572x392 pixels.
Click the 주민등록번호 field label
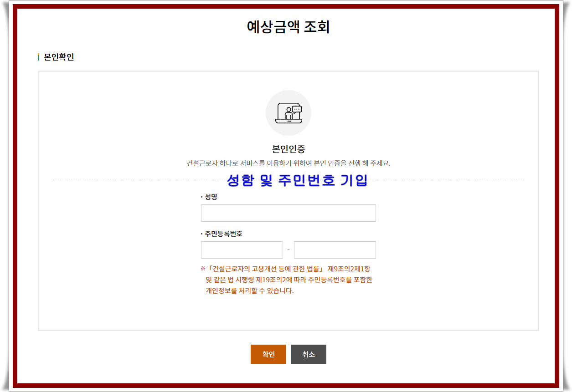pyautogui.click(x=223, y=234)
